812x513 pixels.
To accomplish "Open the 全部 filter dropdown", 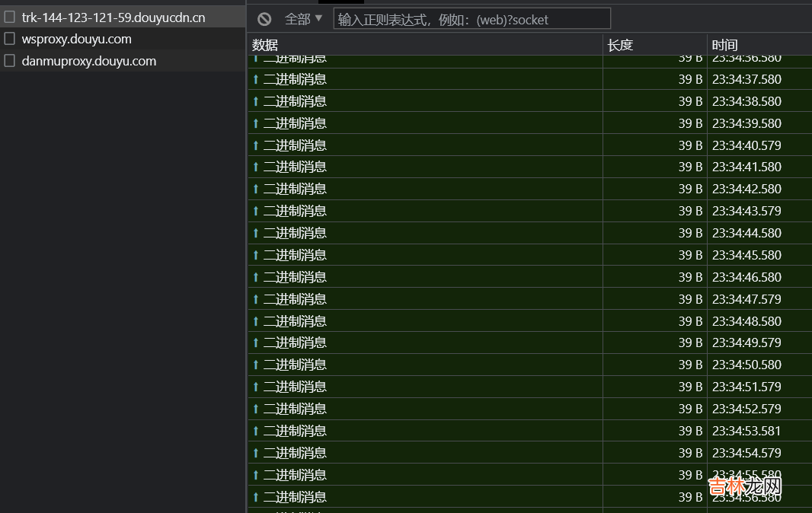I will click(303, 19).
